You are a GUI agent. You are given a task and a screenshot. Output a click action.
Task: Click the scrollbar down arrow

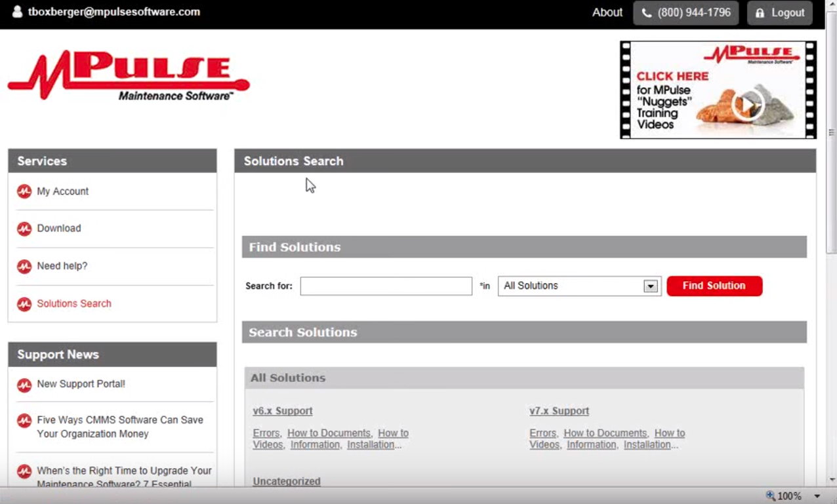click(x=831, y=480)
